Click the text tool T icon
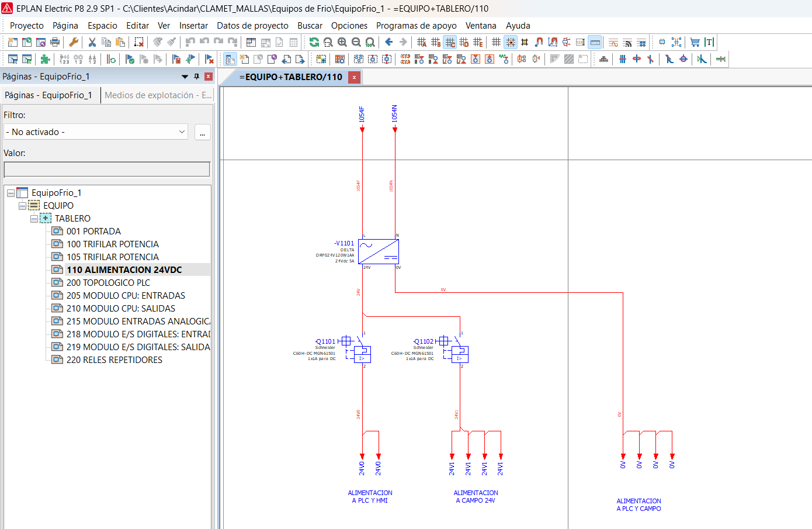Screen dimensions: 812x529 [x=709, y=42]
